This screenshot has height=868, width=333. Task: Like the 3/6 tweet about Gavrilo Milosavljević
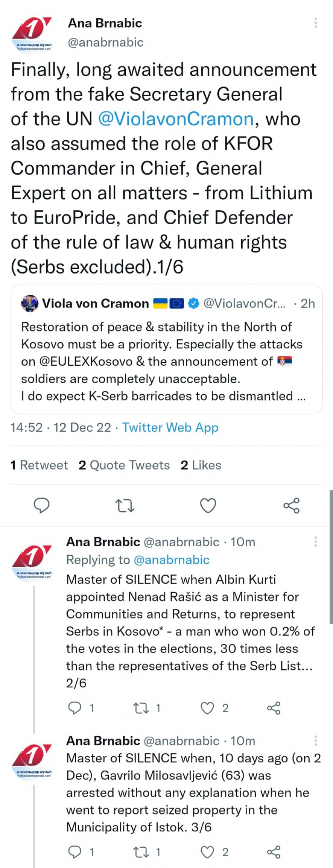click(207, 852)
